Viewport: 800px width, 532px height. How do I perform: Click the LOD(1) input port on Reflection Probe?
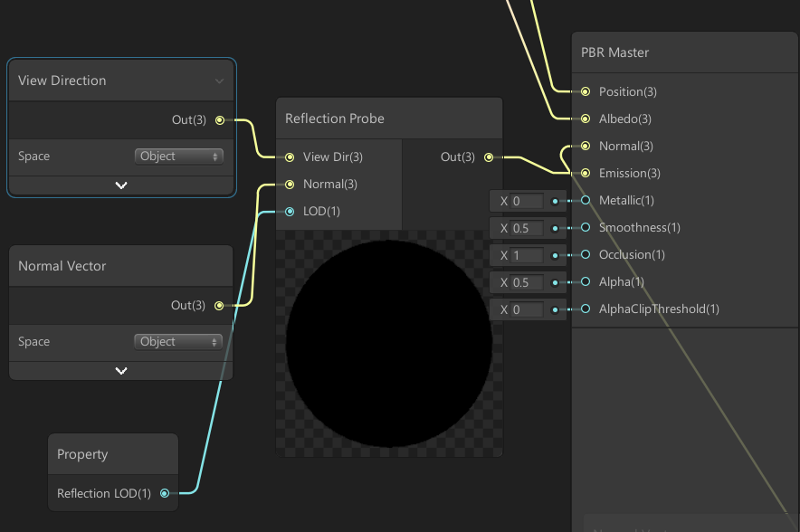pyautogui.click(x=290, y=211)
